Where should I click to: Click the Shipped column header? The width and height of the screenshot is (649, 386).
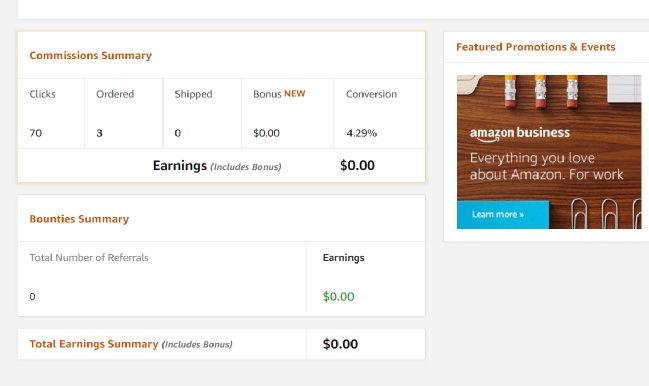pos(193,94)
